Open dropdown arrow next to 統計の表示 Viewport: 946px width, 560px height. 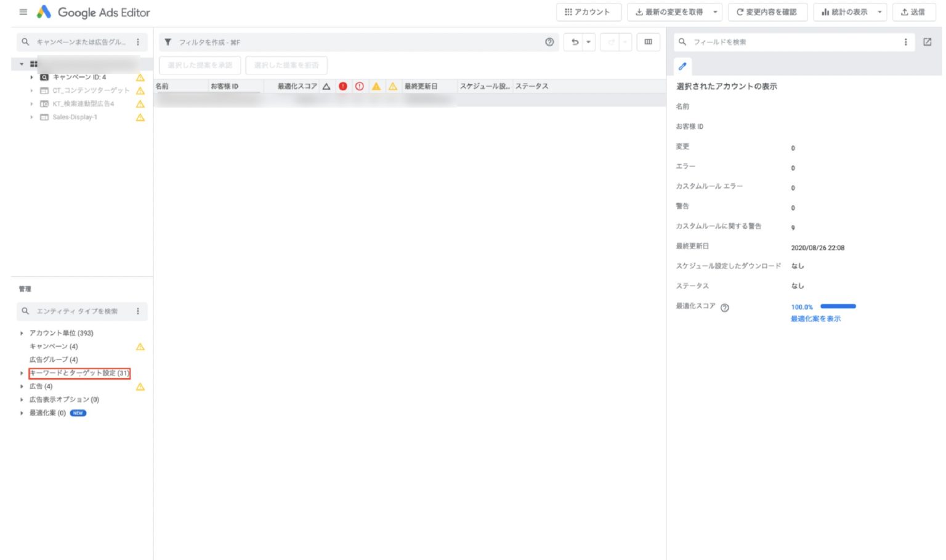pyautogui.click(x=879, y=12)
